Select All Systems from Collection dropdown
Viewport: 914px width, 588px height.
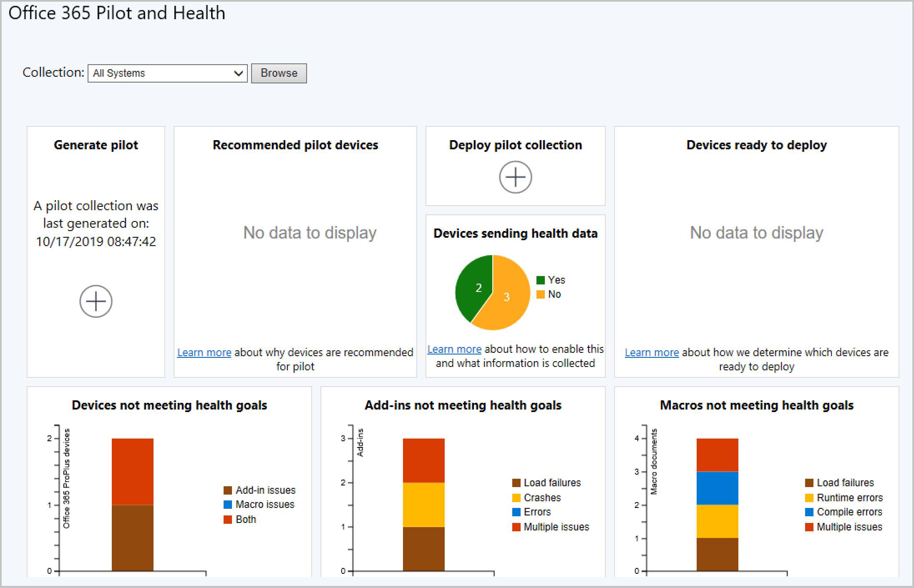(x=166, y=73)
